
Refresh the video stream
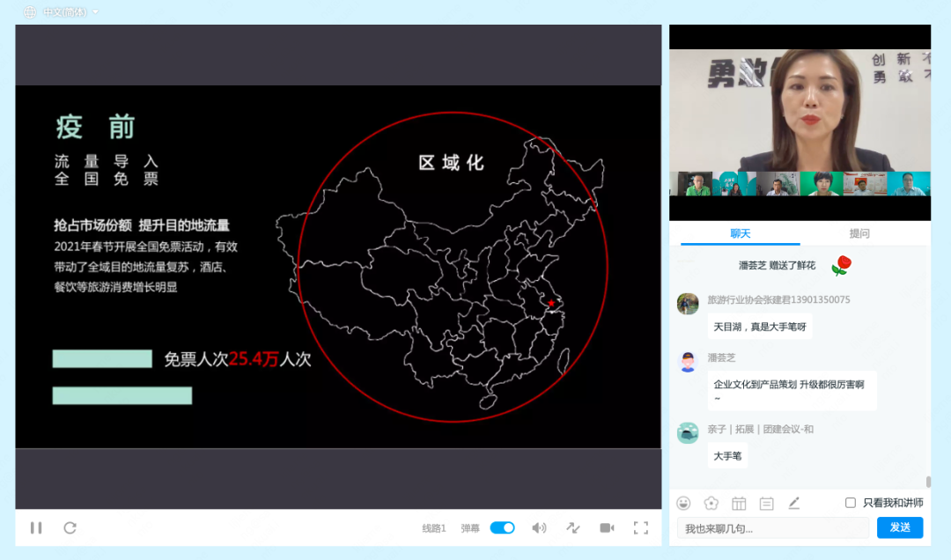pyautogui.click(x=70, y=527)
